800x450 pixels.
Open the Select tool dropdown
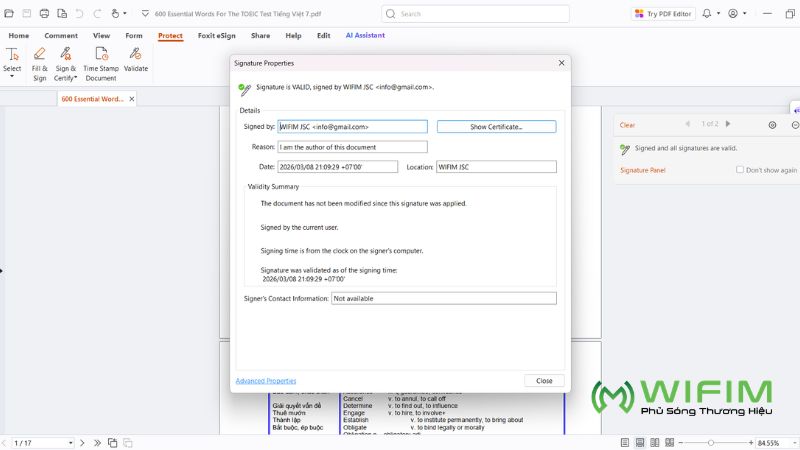tap(12, 77)
